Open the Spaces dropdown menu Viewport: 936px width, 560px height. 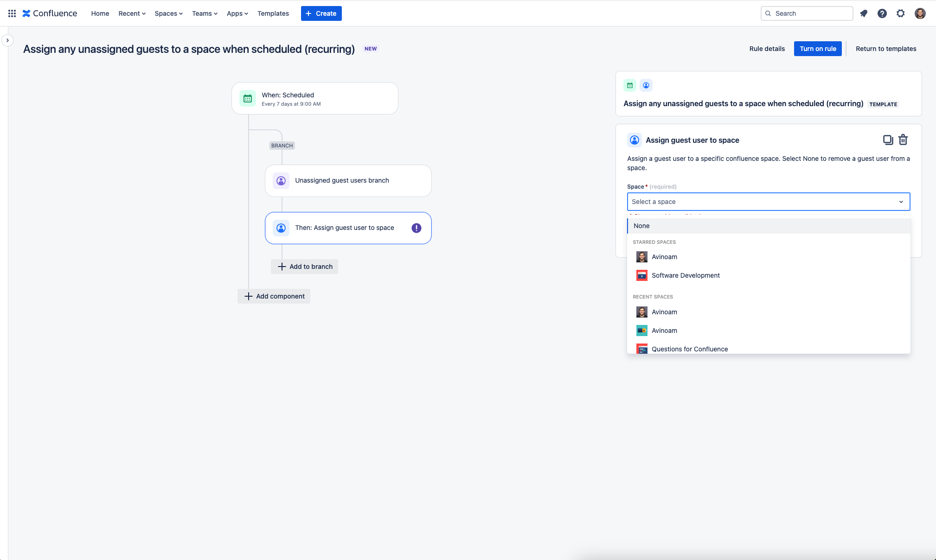[168, 13]
